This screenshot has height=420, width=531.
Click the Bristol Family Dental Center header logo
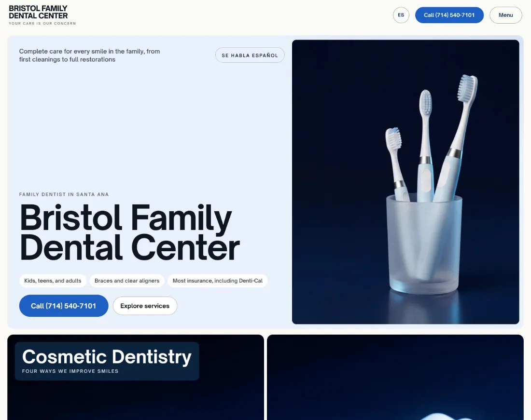point(38,12)
